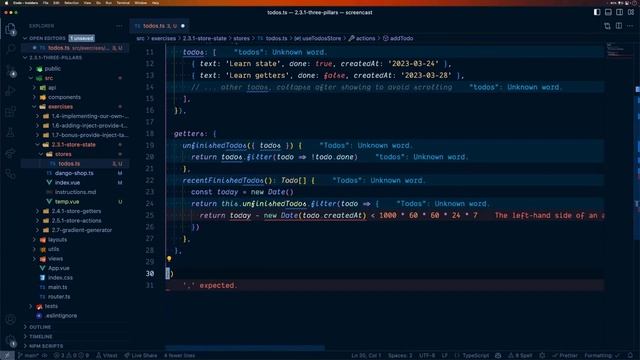Click the main branch in status bar

pos(29,356)
